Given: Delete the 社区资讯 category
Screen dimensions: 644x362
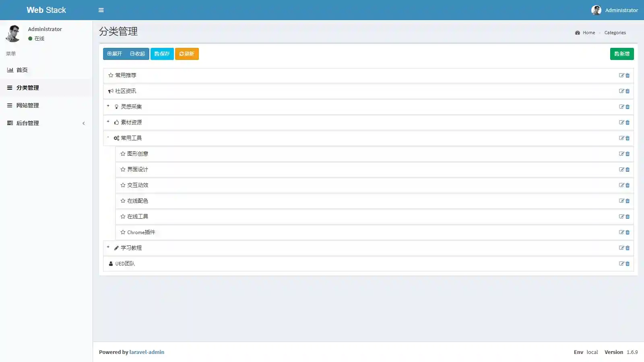Looking at the screenshot, I should point(627,91).
